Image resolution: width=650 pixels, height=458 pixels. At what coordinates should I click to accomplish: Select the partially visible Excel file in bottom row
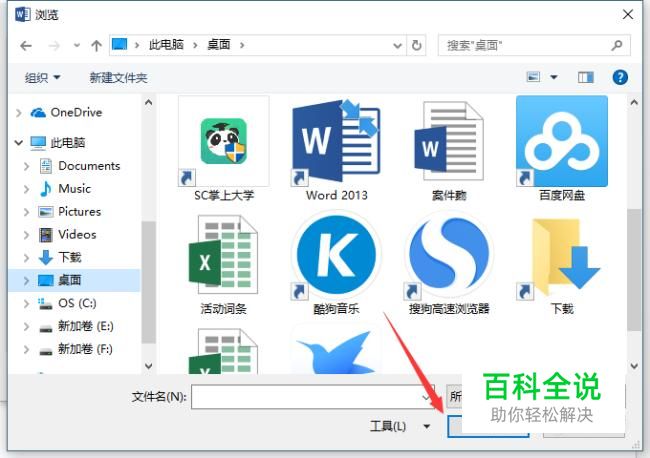pyautogui.click(x=223, y=351)
